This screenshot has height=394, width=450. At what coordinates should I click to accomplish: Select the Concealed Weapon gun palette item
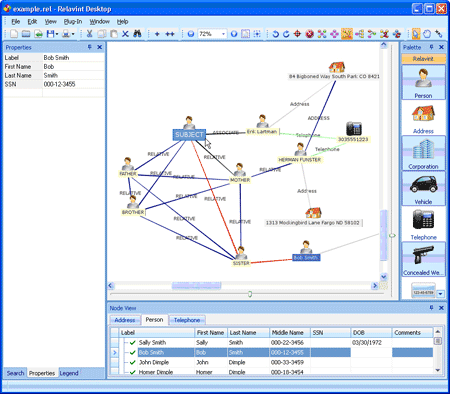tap(423, 259)
